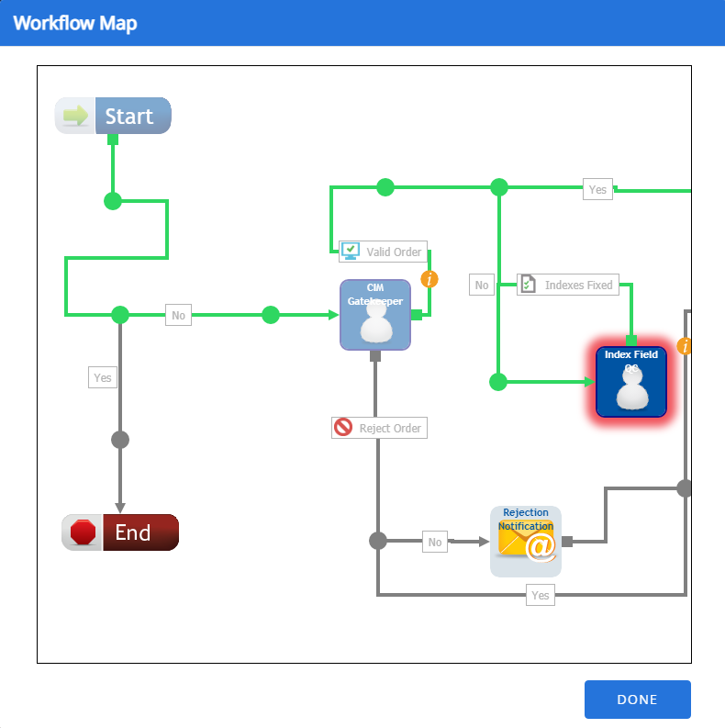The image size is (725, 728).
Task: Click the Valid Order action label
Action: [x=394, y=252]
